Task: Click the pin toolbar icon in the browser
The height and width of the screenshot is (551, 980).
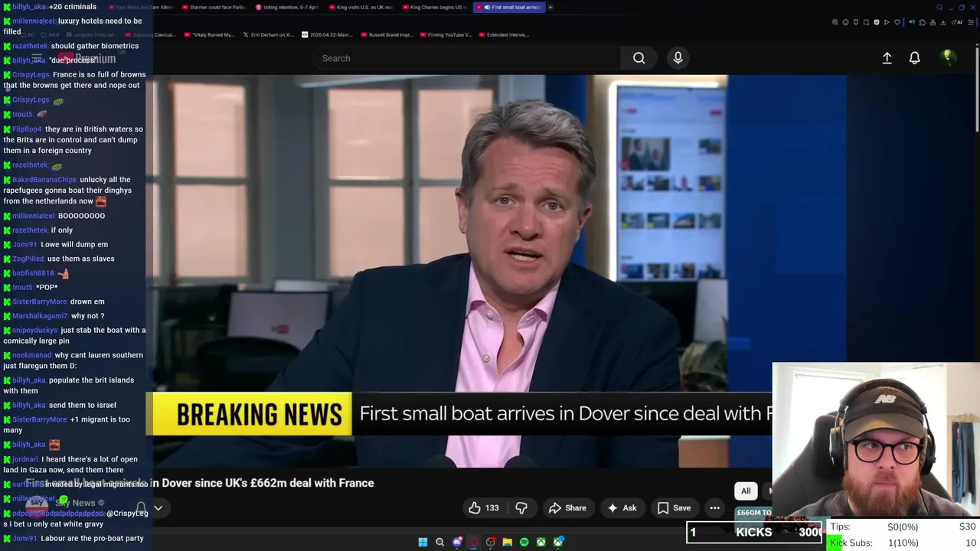Action: pyautogui.click(x=856, y=22)
